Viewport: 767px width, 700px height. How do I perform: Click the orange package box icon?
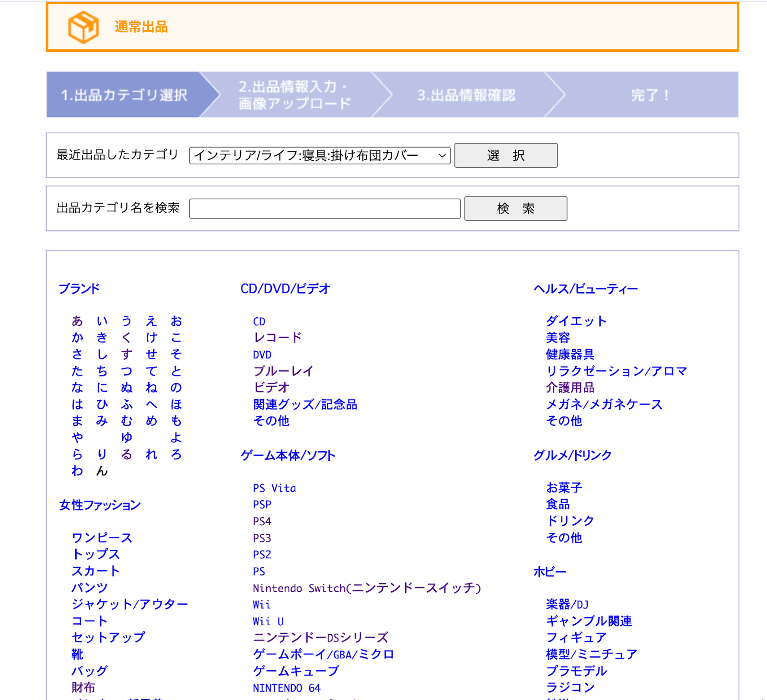[x=83, y=27]
